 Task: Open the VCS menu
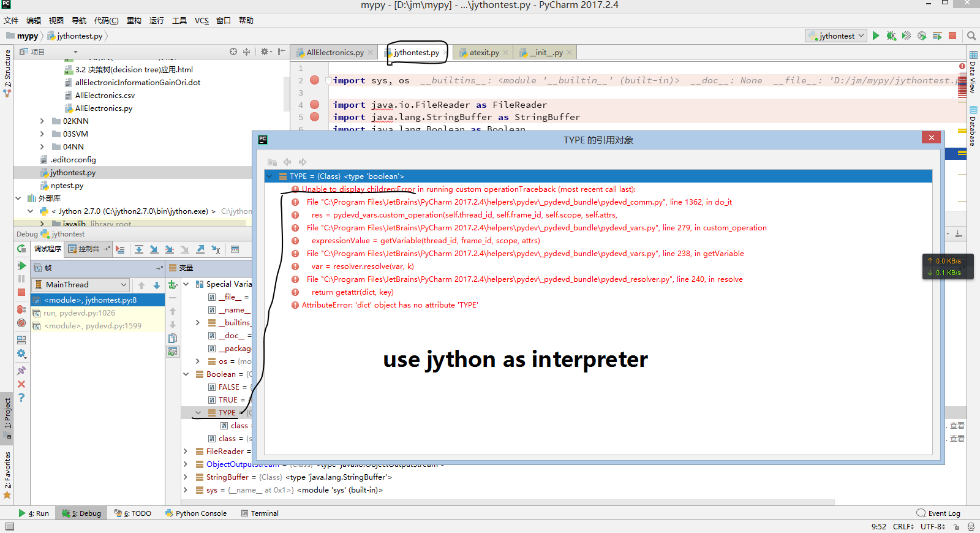[202, 21]
